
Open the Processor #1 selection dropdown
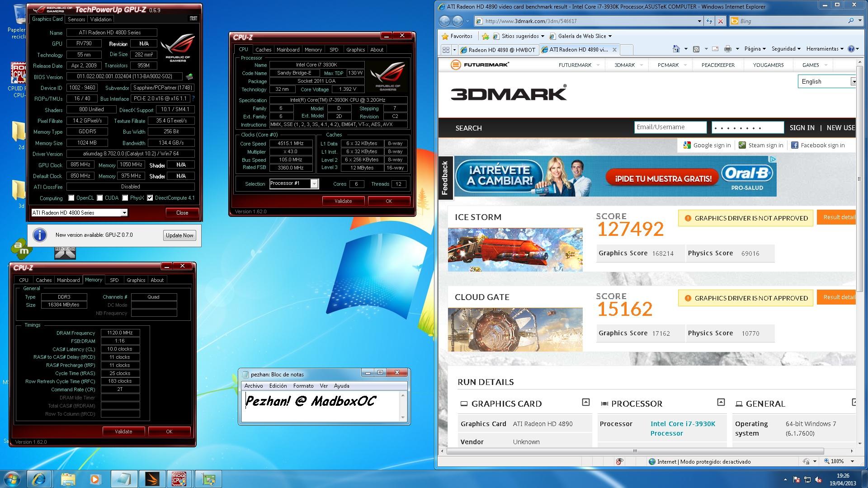coord(314,183)
